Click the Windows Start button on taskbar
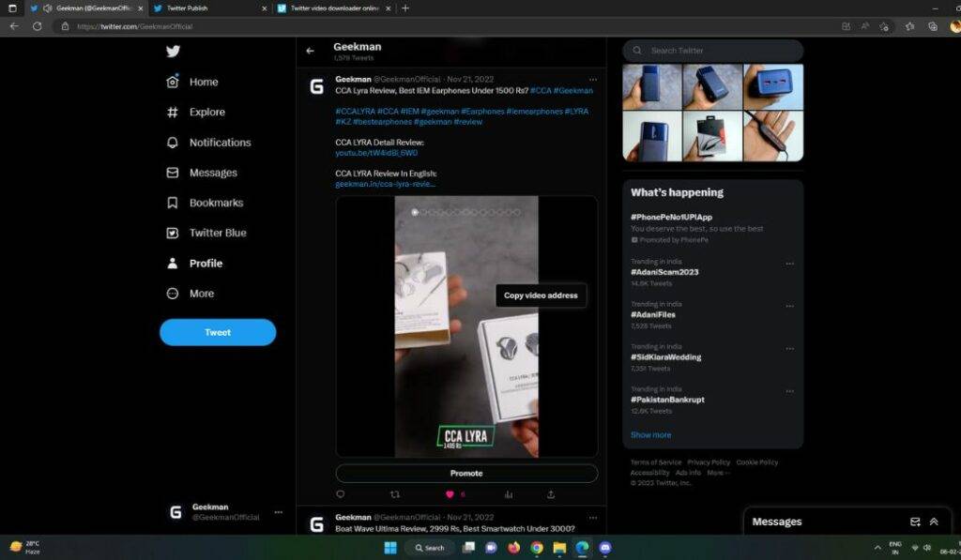The height and width of the screenshot is (560, 961). (390, 548)
